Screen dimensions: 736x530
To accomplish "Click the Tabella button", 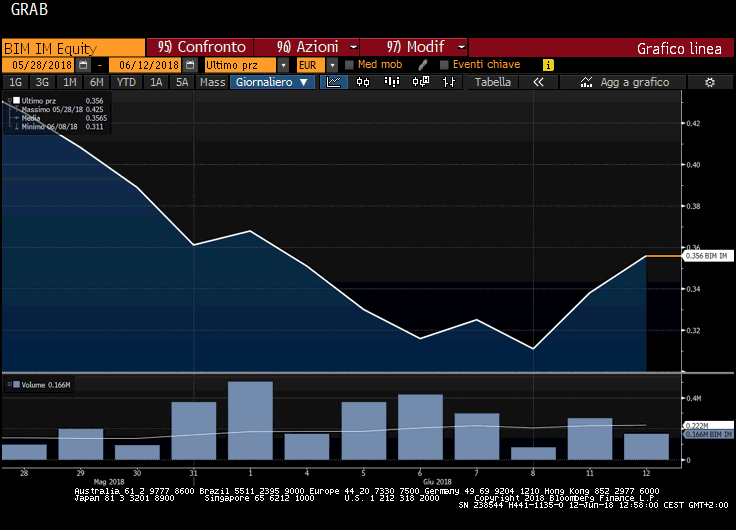I will 492,82.
